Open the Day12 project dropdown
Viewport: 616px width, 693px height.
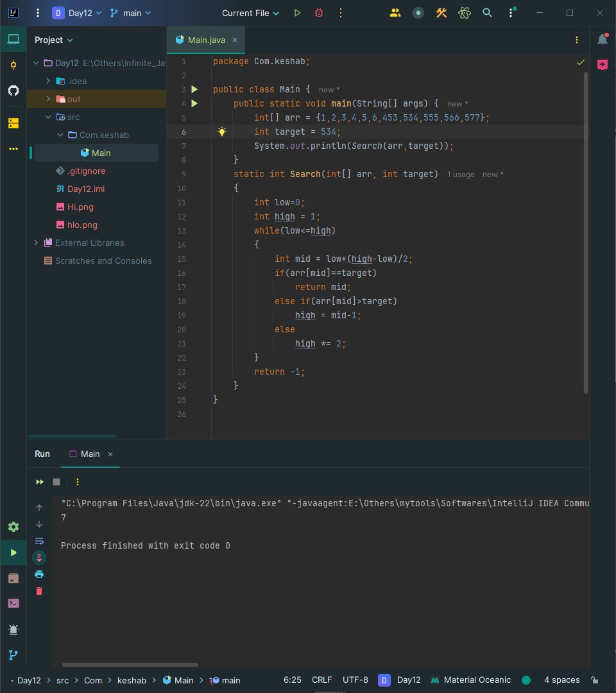click(77, 13)
